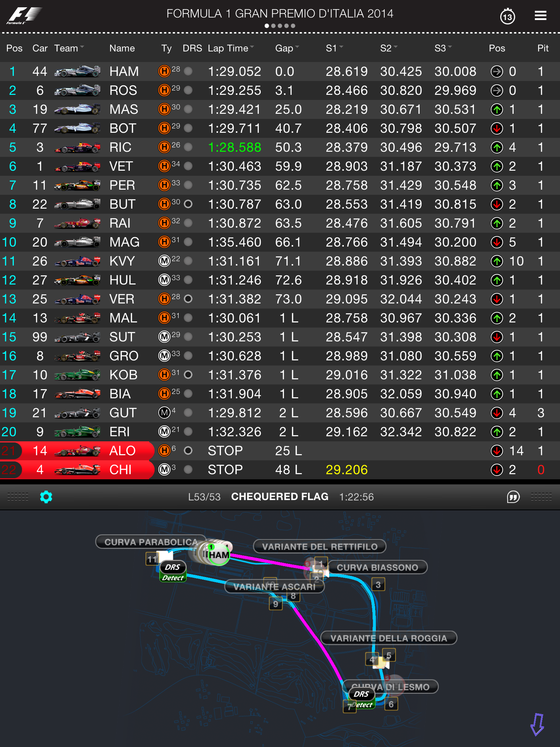Screen dimensions: 560x747
Task: Tap the HAM car marker on map
Action: (218, 554)
